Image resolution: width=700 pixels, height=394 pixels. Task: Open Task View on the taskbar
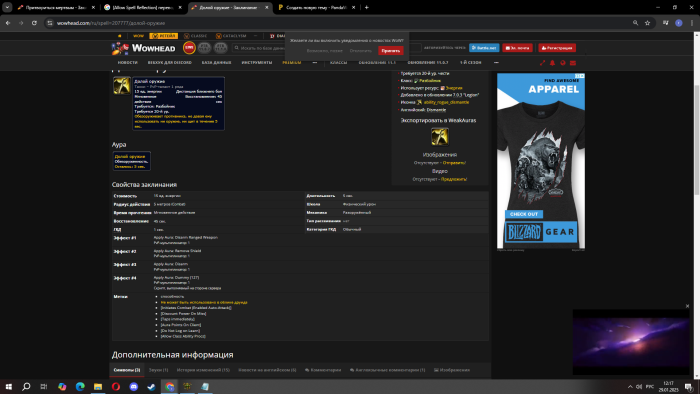[44, 386]
